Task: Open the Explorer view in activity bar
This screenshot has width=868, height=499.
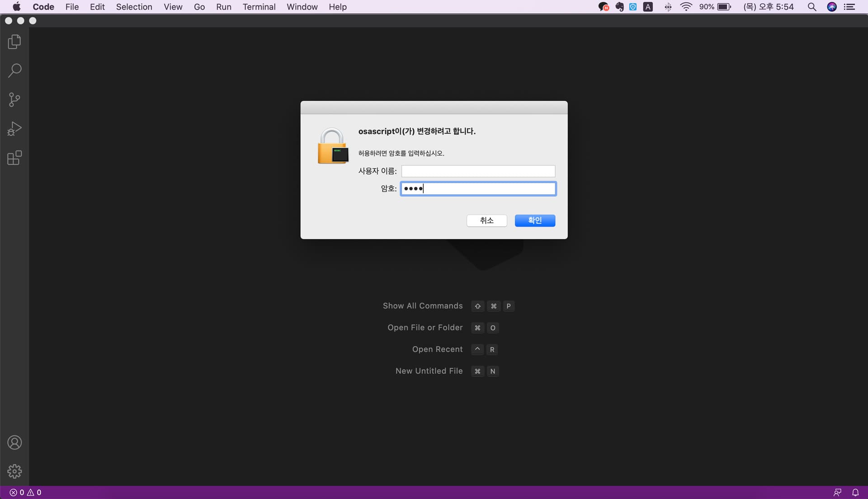Action: point(14,42)
